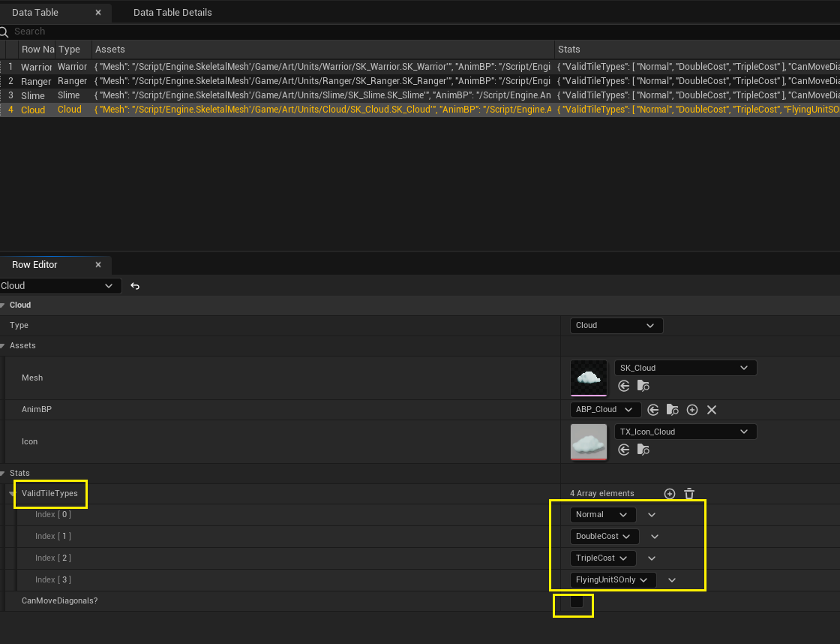Close the Row Editor tab
The image size is (840, 644).
(98, 265)
